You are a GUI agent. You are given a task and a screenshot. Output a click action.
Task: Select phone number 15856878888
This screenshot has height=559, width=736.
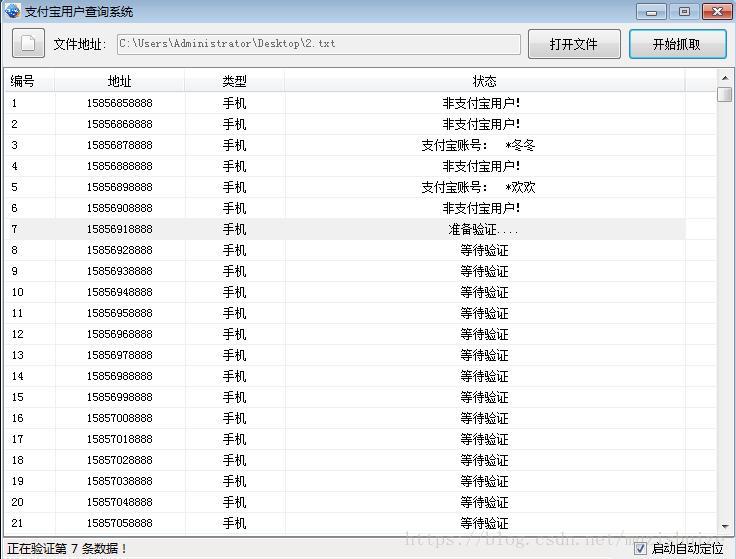[120, 145]
